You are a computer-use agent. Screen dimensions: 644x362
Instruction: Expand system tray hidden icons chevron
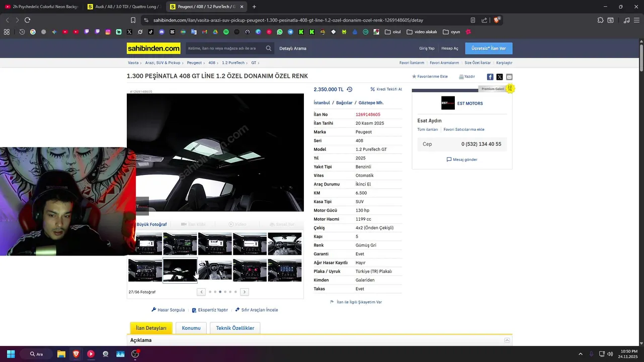580,354
